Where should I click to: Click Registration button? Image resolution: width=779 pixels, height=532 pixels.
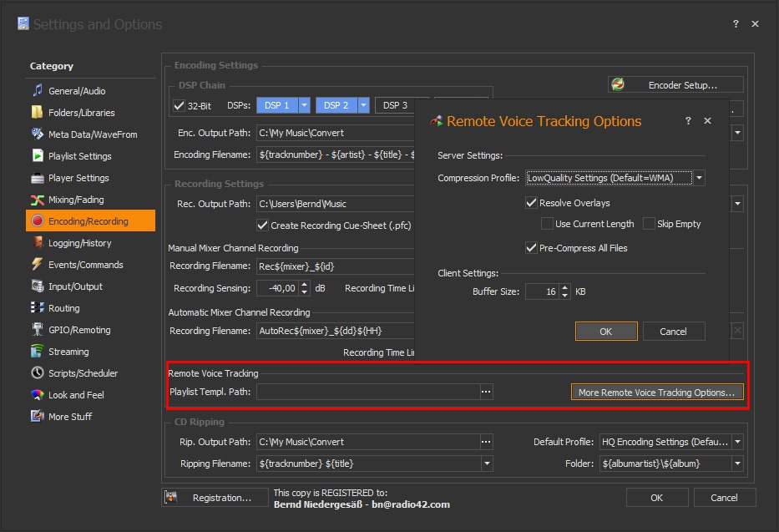pos(215,497)
